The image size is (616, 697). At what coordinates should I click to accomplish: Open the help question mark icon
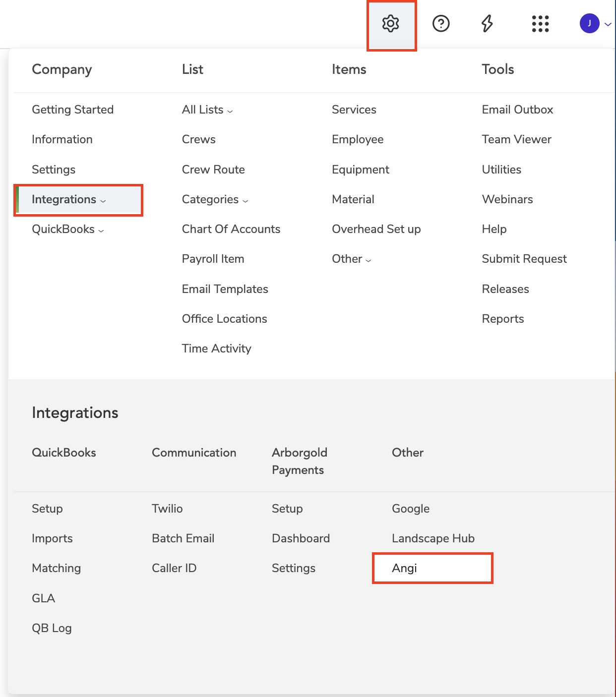[440, 24]
